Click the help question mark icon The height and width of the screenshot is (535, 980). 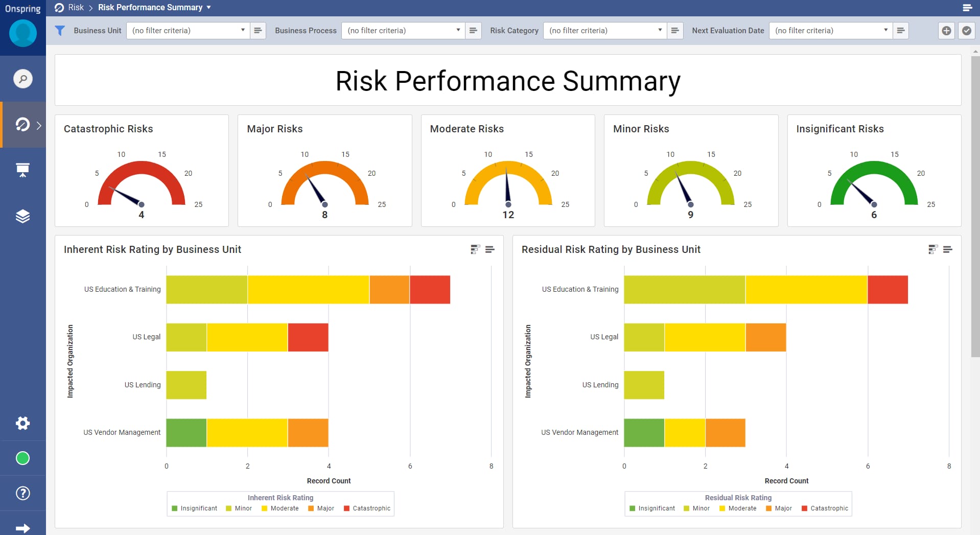click(x=22, y=493)
